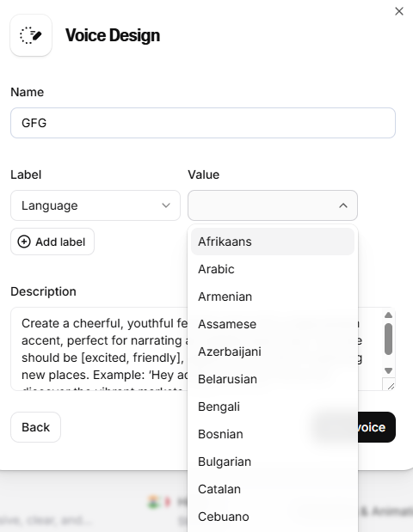Select Afrikaans from the language list
413x532 pixels.
pyautogui.click(x=273, y=242)
